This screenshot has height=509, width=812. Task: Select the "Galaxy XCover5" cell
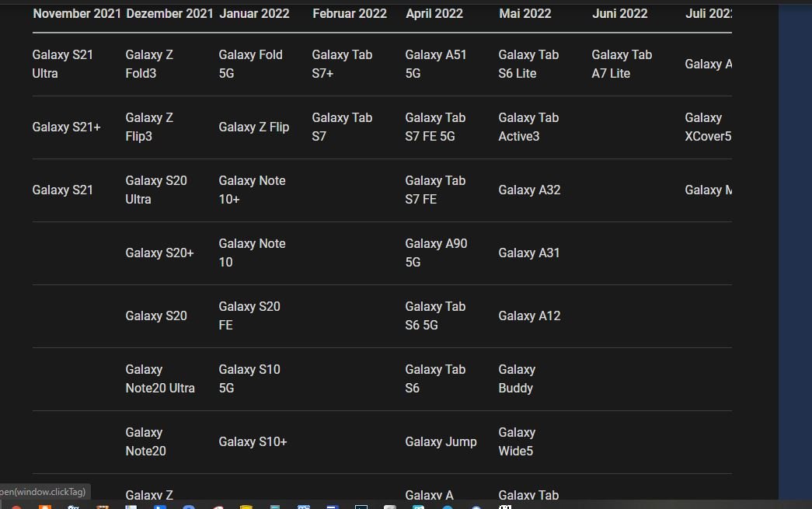point(708,127)
